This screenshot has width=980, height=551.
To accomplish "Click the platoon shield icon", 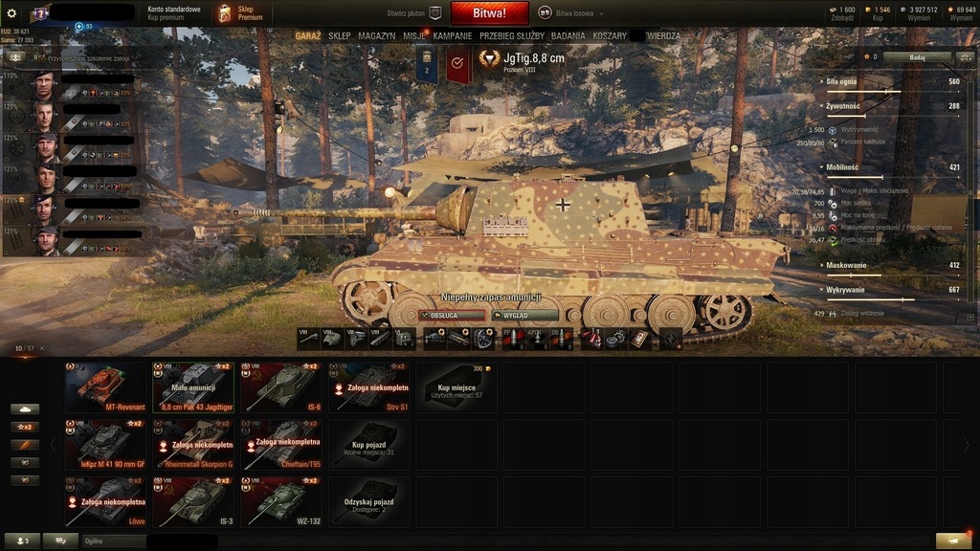I will tap(435, 13).
